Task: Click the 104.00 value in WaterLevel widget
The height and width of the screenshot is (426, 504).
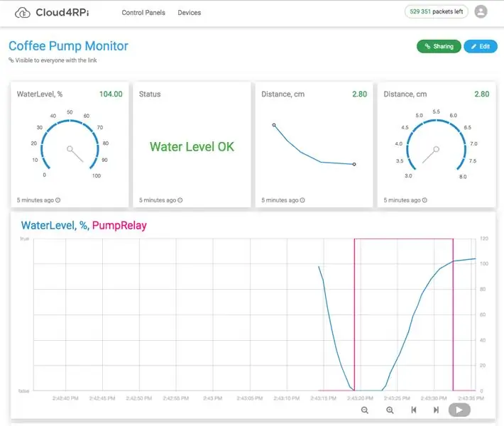Action: tap(111, 94)
